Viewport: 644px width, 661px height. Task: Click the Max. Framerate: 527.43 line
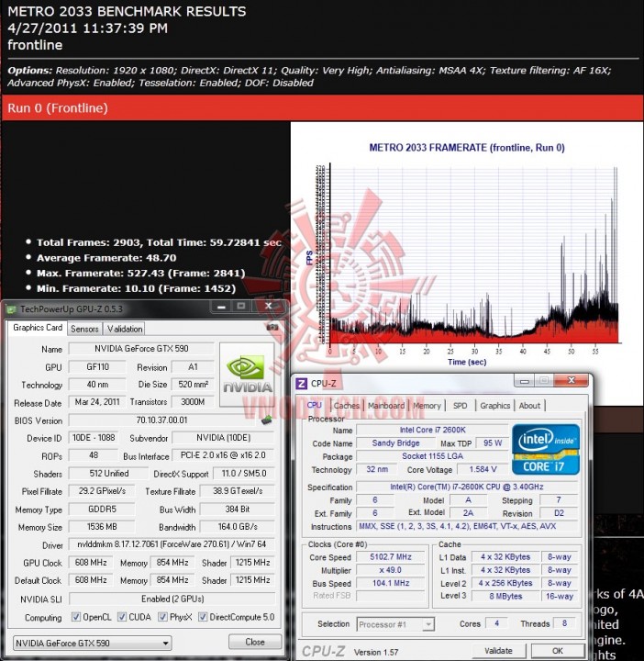(x=140, y=274)
